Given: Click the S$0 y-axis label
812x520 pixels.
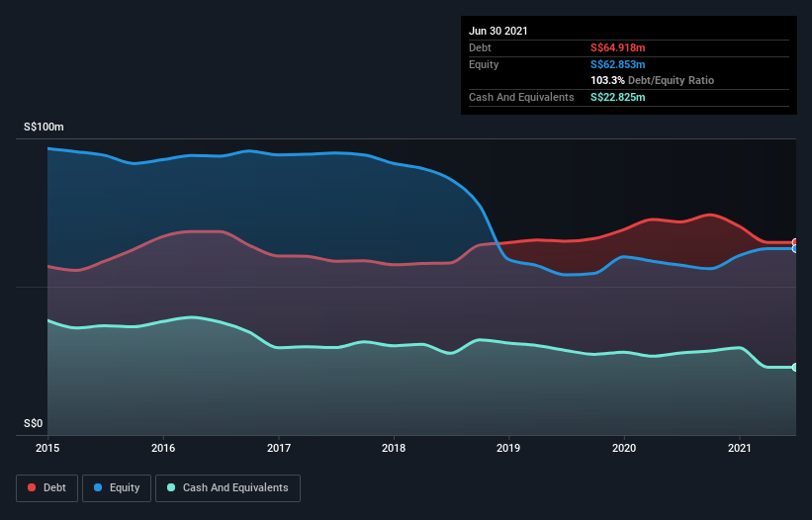Looking at the screenshot, I should pos(34,423).
